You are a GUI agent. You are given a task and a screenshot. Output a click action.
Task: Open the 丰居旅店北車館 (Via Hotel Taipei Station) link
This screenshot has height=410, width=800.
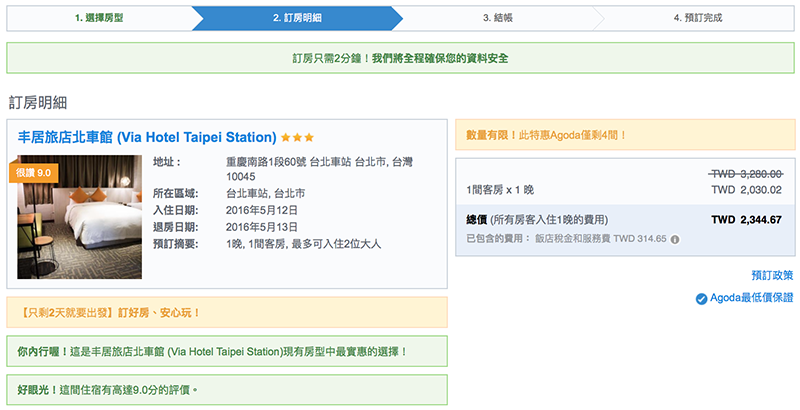[x=147, y=137]
